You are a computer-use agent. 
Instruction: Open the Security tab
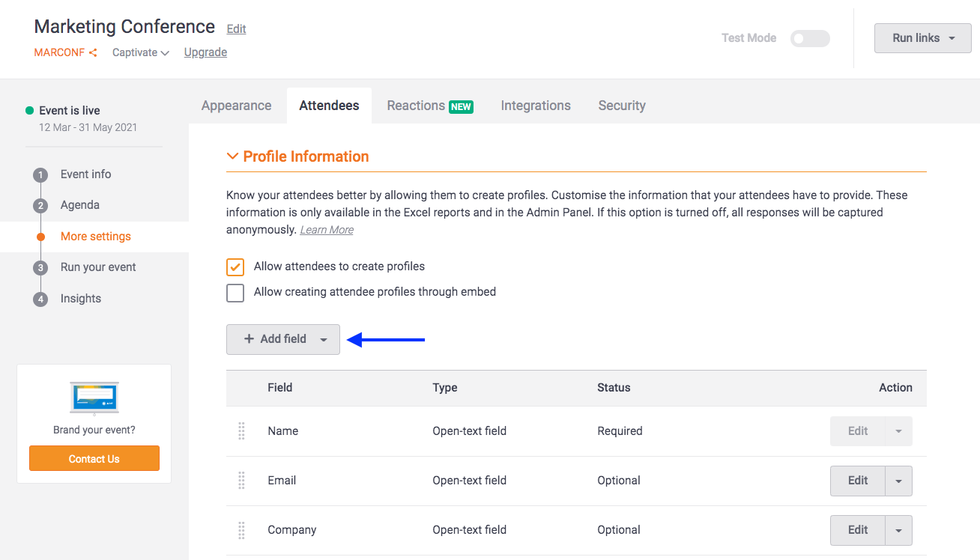point(621,106)
